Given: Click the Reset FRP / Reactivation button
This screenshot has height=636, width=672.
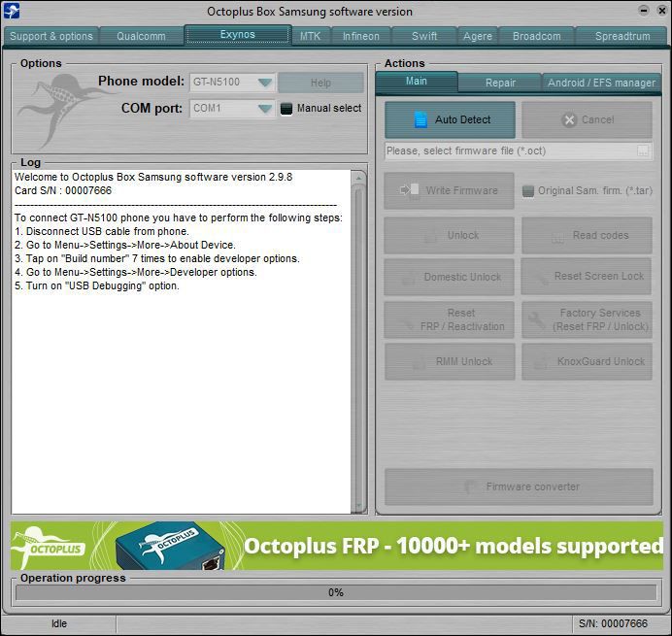Looking at the screenshot, I should [x=450, y=319].
